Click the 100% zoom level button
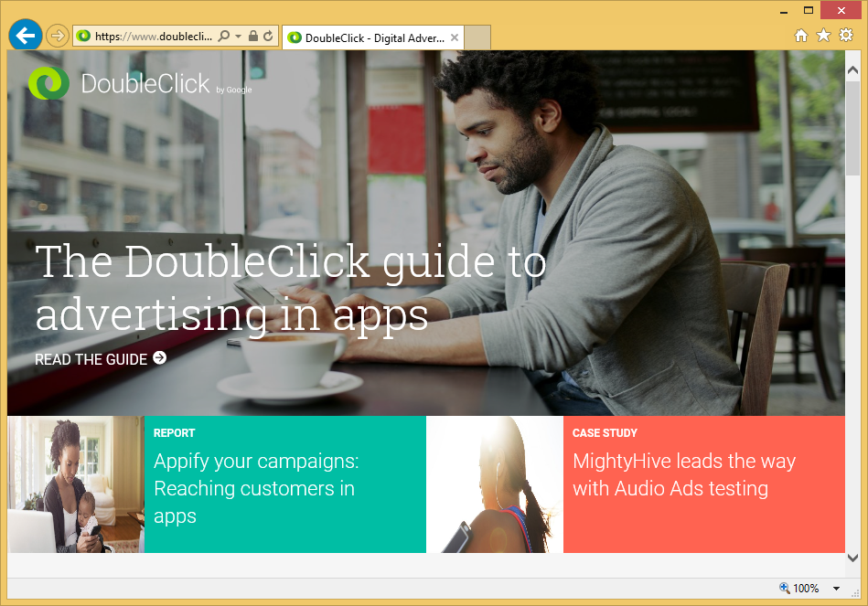The height and width of the screenshot is (606, 868). [x=798, y=589]
